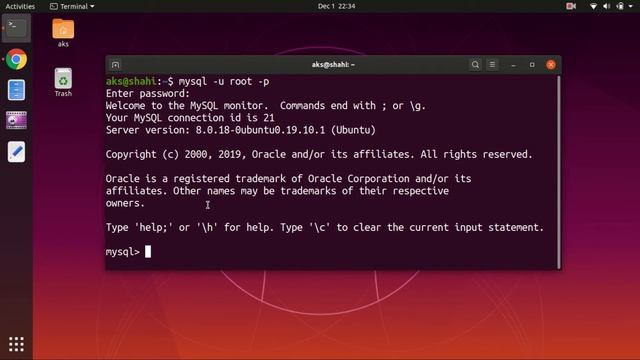The image size is (640, 360).
Task: Expand the system menu arrow in top bar
Action: (x=631, y=7)
